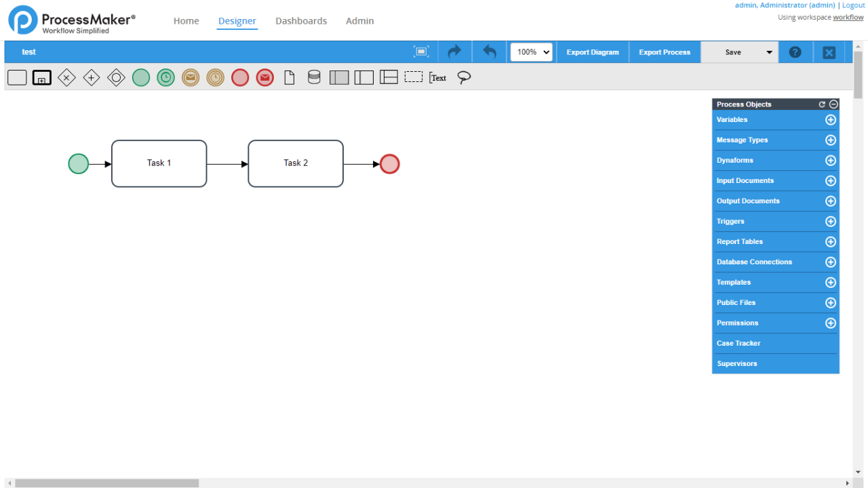
Task: Select the Sub-process shape tool
Action: [42, 77]
